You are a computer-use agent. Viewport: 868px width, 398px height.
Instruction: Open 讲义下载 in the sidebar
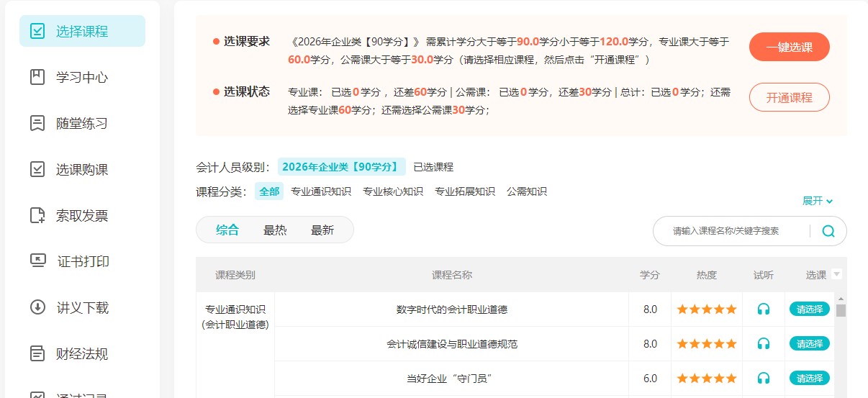tap(82, 307)
